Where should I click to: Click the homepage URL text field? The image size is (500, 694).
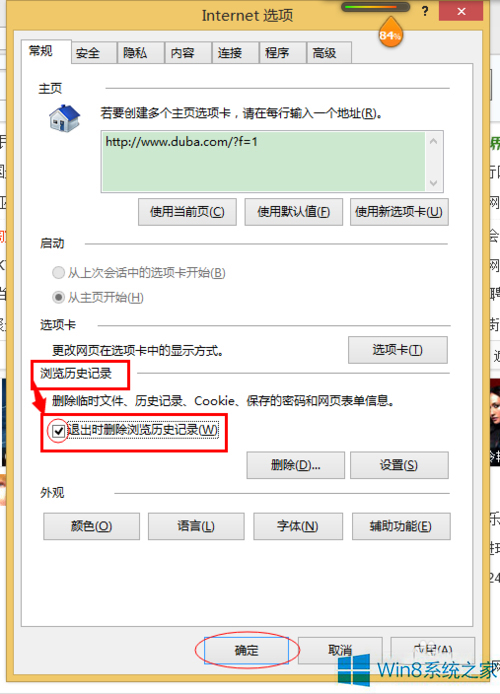point(264,162)
